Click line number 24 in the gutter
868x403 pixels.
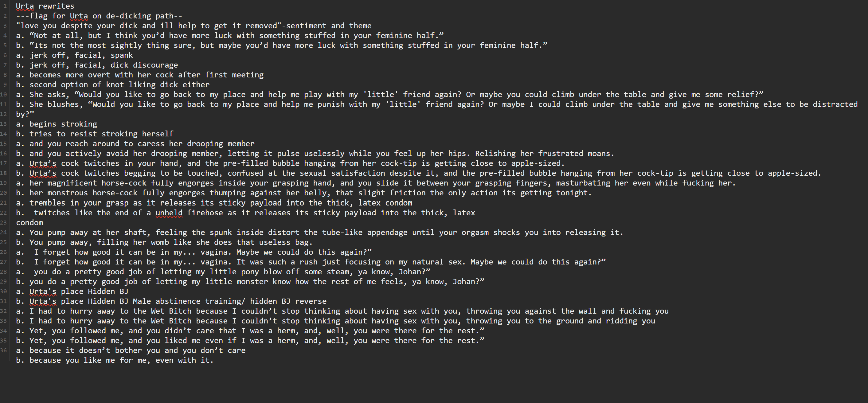pos(4,233)
